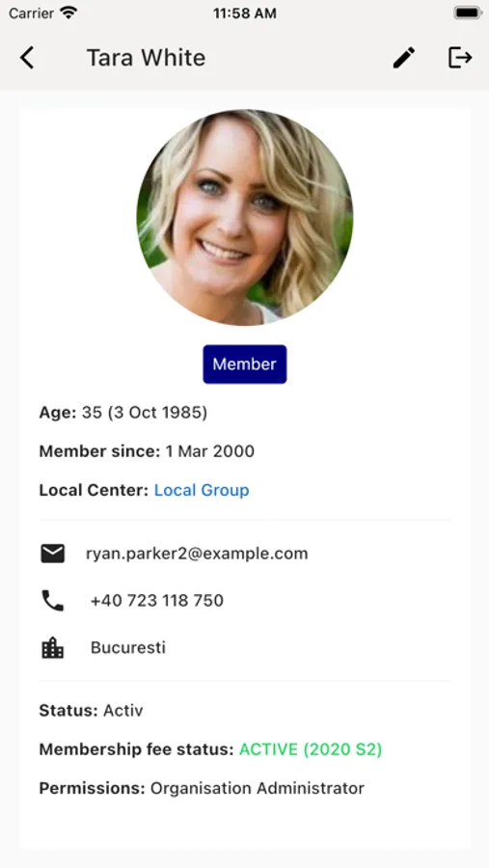Screen dimensions: 489x868
Task: Tap the phone handset icon
Action: point(53,601)
